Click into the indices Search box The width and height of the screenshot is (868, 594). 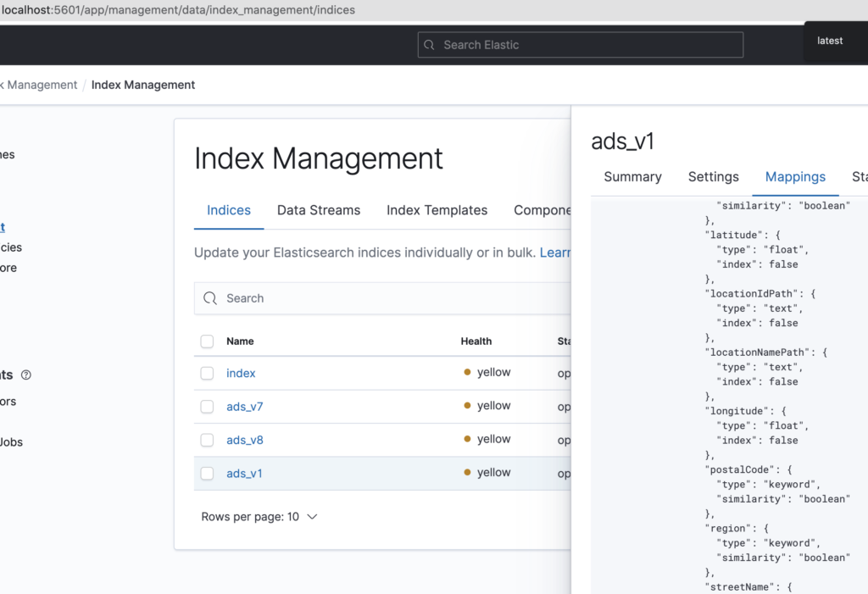tap(382, 298)
